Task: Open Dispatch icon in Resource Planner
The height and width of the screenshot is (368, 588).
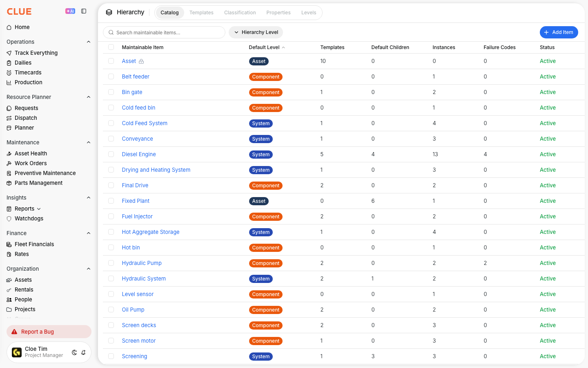Action: tap(9, 118)
